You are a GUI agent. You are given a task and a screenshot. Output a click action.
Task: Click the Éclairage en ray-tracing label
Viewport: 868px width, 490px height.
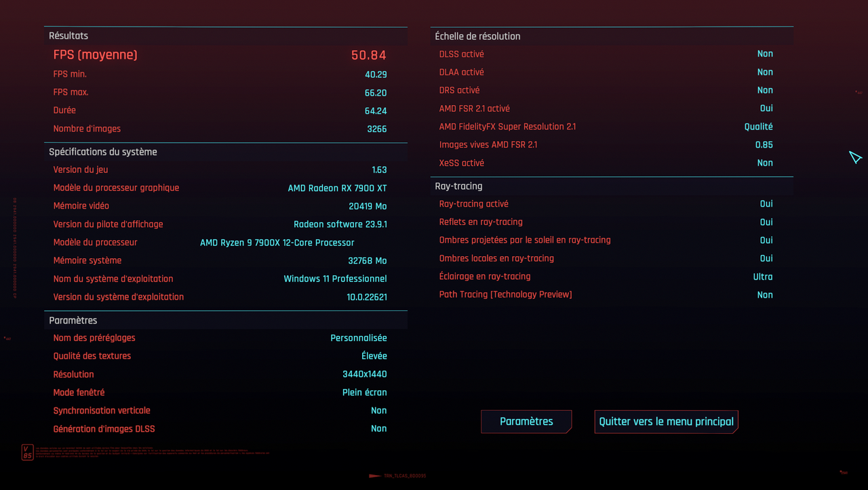(x=485, y=277)
